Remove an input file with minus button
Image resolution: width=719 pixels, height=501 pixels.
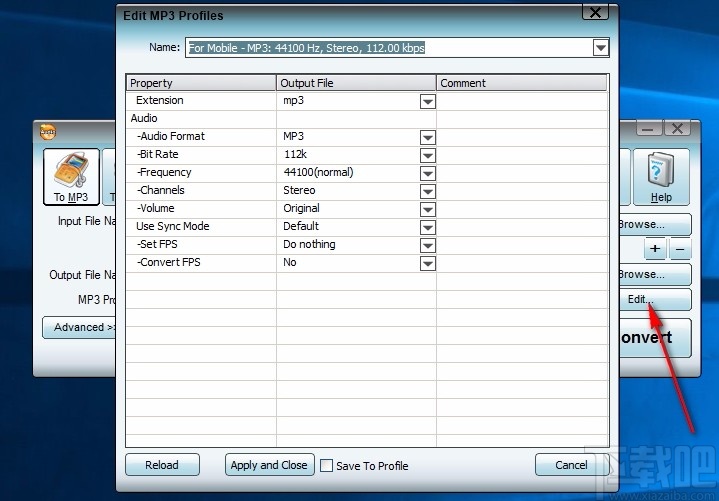click(x=680, y=249)
